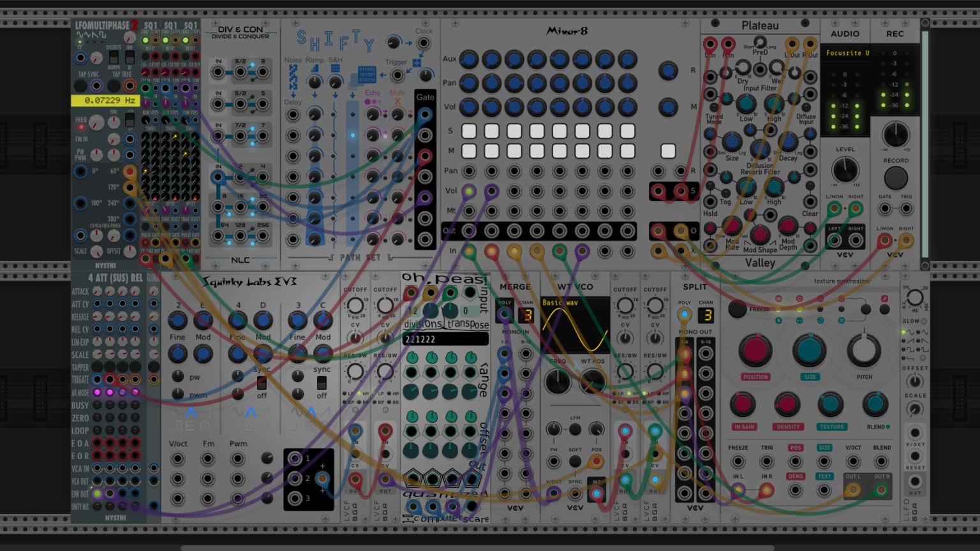The height and width of the screenshot is (551, 980).
Task: Click the 0.07229 Hz frequency display
Action: pyautogui.click(x=105, y=100)
